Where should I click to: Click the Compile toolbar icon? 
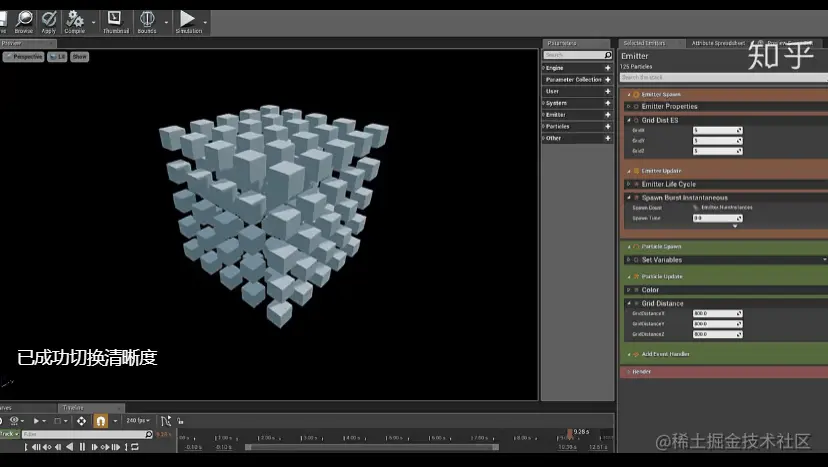[74, 22]
